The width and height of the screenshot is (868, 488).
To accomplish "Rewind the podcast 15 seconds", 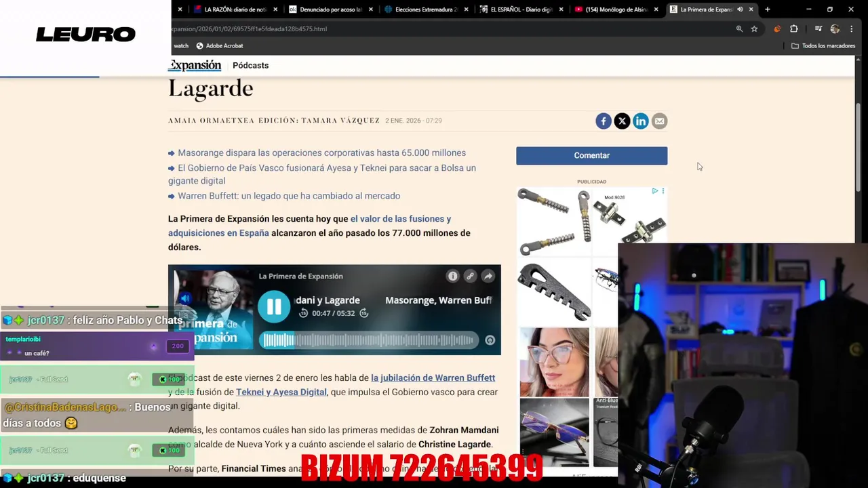I will pyautogui.click(x=303, y=313).
